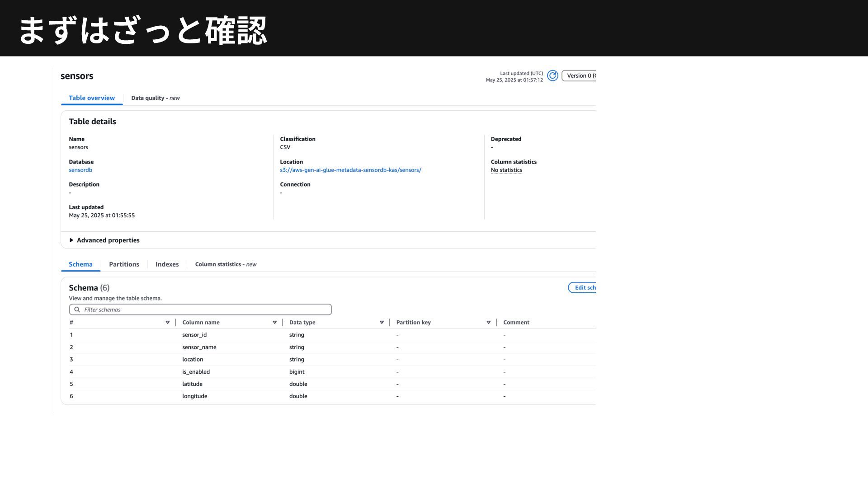Open the Partitions tab
868x488 pixels.
pyautogui.click(x=124, y=264)
